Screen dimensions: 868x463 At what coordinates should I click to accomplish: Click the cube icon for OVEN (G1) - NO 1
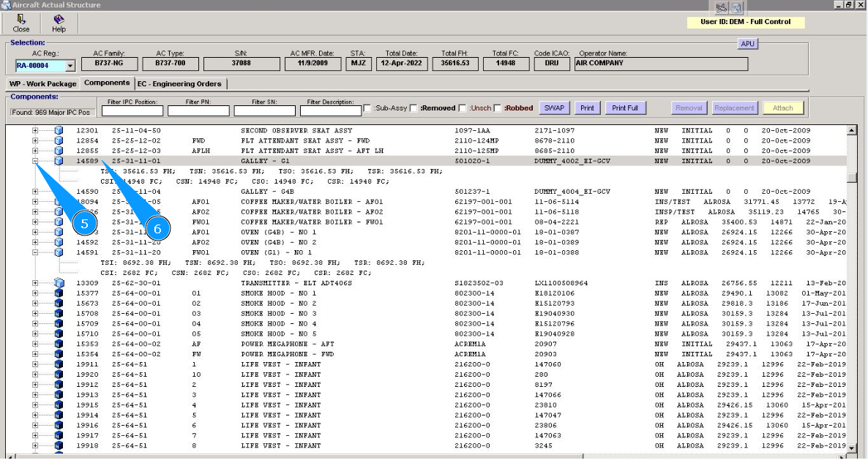[59, 252]
